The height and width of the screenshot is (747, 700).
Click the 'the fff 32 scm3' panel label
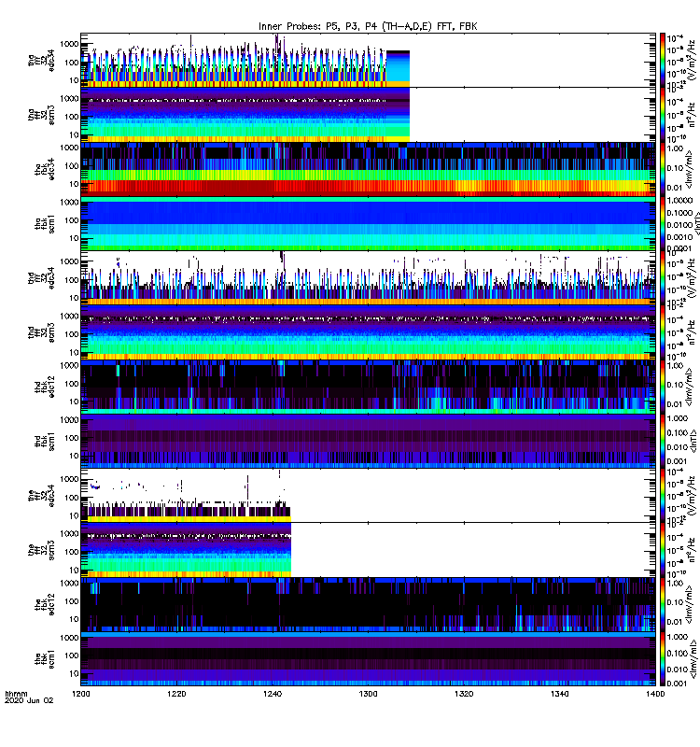tap(41, 550)
